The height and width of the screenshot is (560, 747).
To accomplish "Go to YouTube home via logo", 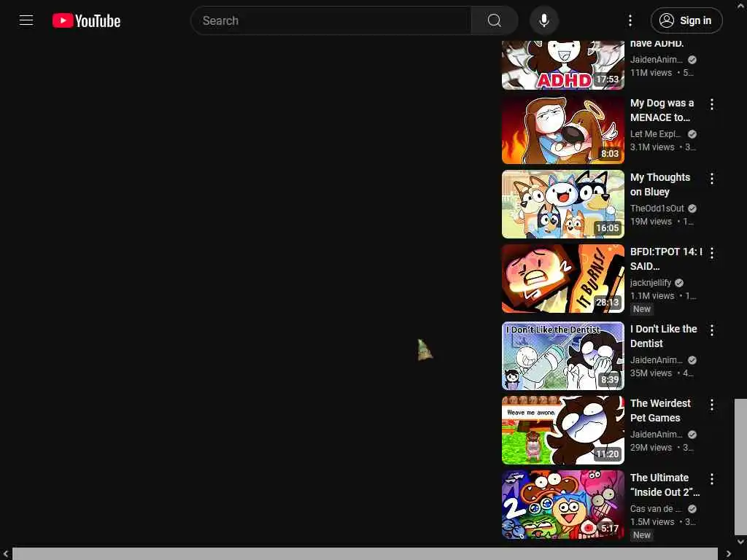I will [86, 20].
